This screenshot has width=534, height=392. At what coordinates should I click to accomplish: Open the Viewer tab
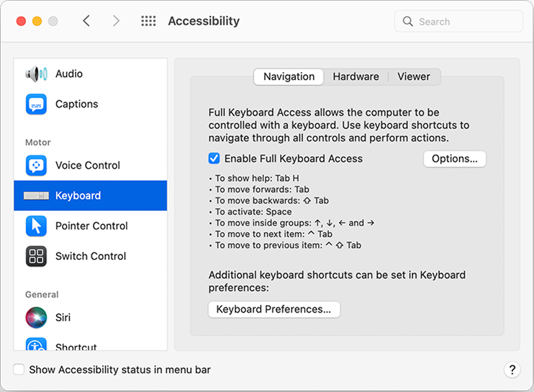[x=414, y=76]
